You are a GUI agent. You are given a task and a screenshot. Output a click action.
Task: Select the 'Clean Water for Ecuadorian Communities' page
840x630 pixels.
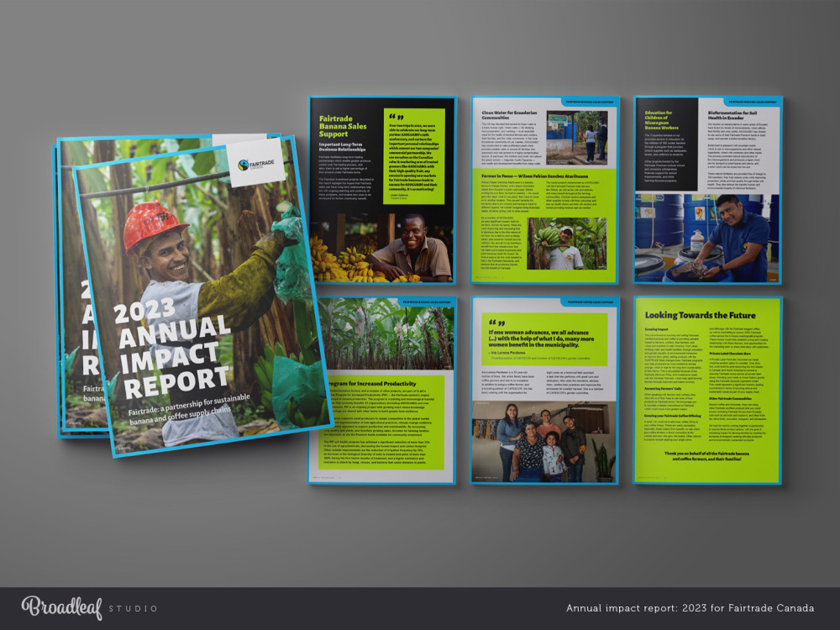[545, 190]
